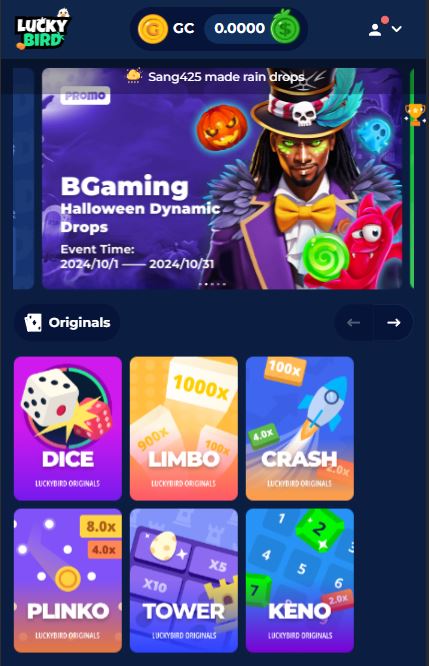The width and height of the screenshot is (429, 666).
Task: Open the user profile icon
Action: [375, 29]
